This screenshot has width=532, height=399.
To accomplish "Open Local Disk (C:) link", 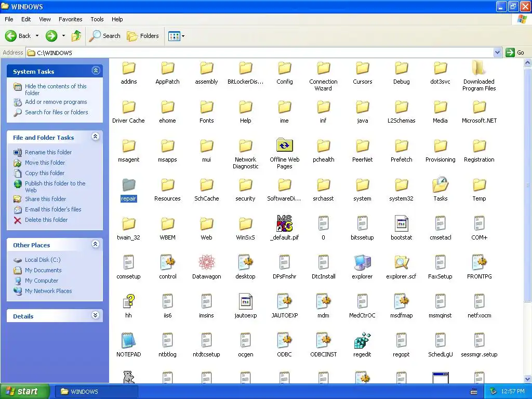I will (x=43, y=260).
